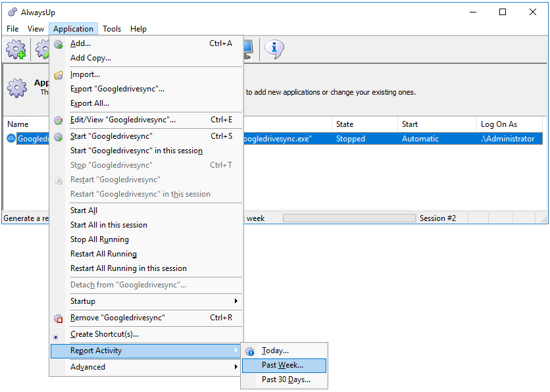Viewport: 550px width, 392px height.
Task: Sort list by Log On As column
Action: point(509,124)
